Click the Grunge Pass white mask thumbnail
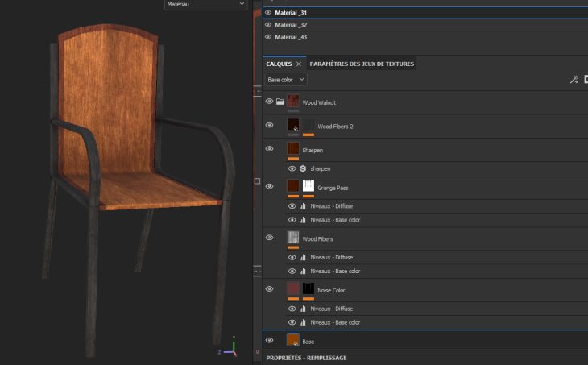 click(308, 187)
